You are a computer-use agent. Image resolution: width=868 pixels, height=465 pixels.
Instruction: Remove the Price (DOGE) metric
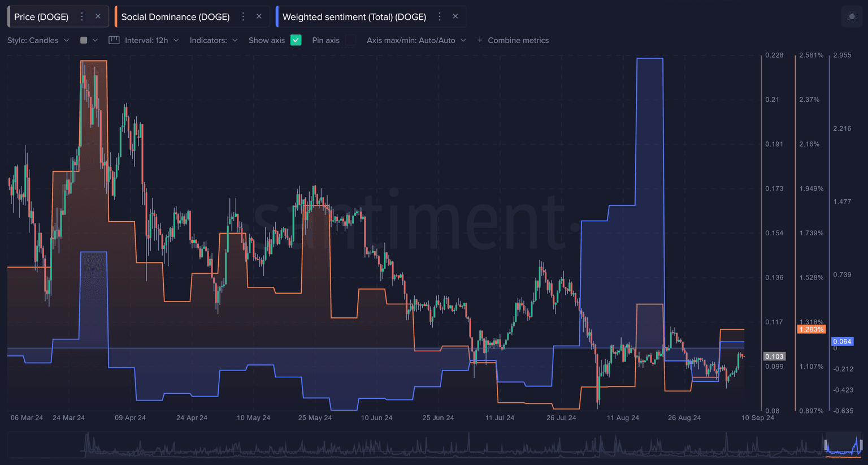pyautogui.click(x=98, y=17)
